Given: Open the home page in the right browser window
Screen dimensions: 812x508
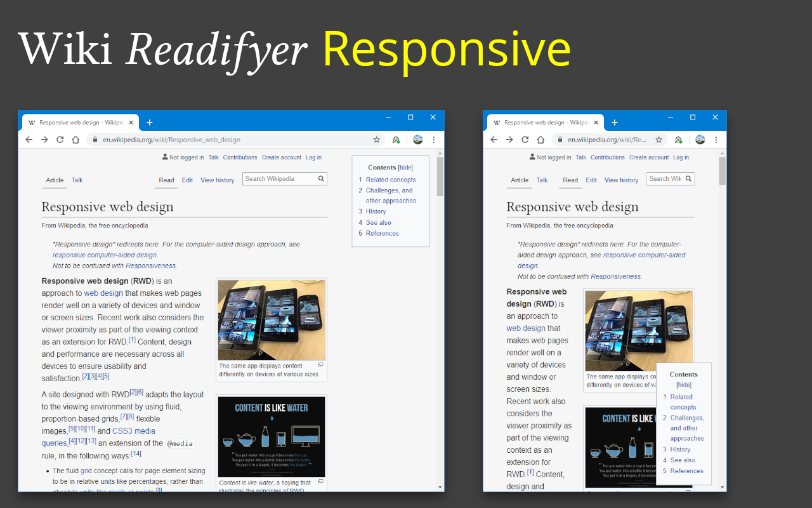Looking at the screenshot, I should pos(540,140).
